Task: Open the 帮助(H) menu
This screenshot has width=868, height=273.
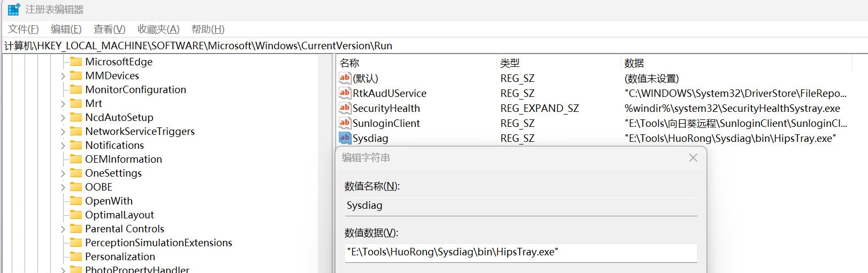Action: (208, 29)
